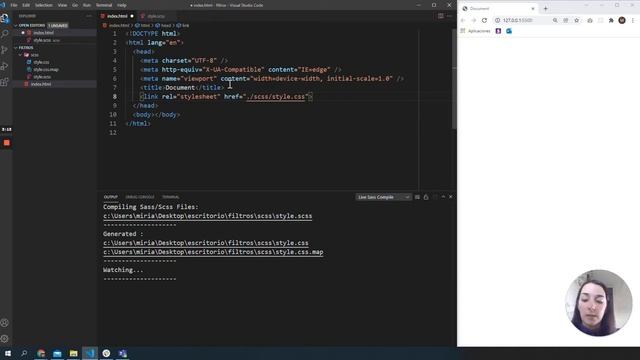The image size is (640, 360).
Task: Clear the output panel icon
Action: (417, 197)
